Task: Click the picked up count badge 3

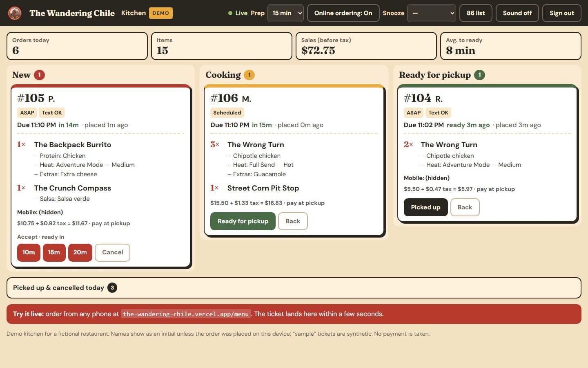Action: tap(112, 287)
